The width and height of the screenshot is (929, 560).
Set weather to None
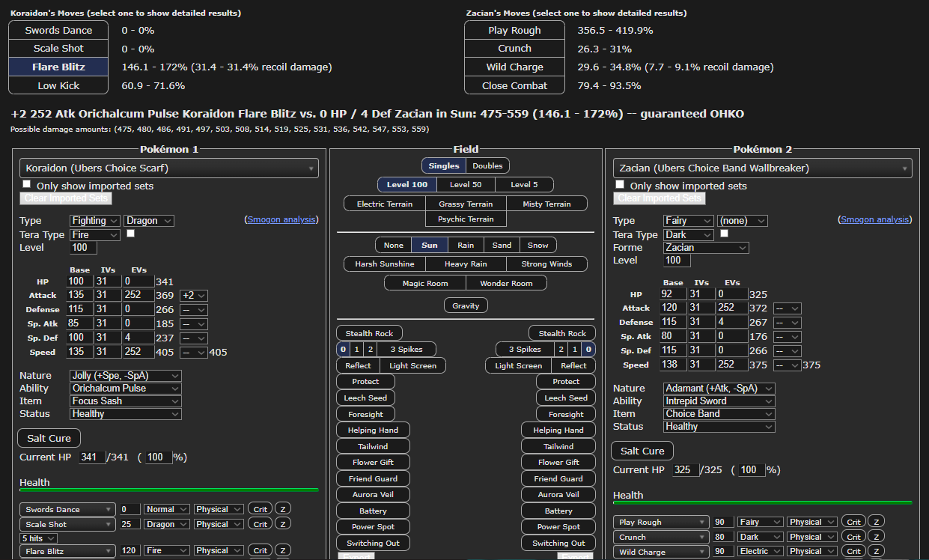[394, 245]
